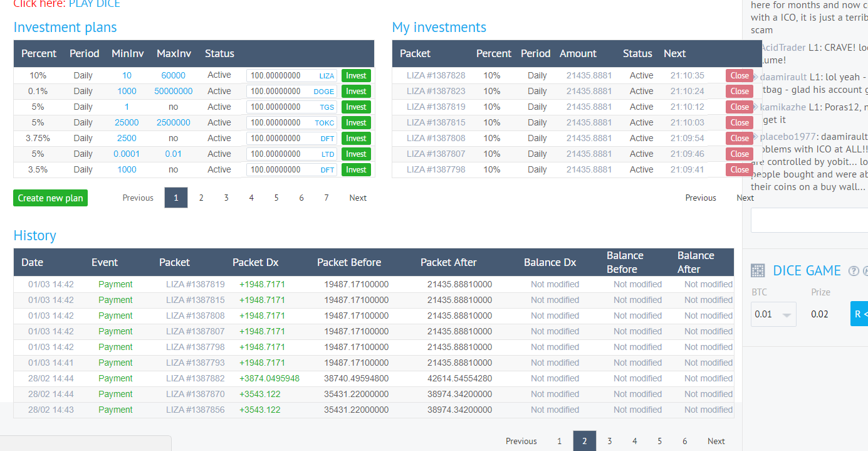Click Next under My investments table
The image size is (868, 451).
click(745, 198)
